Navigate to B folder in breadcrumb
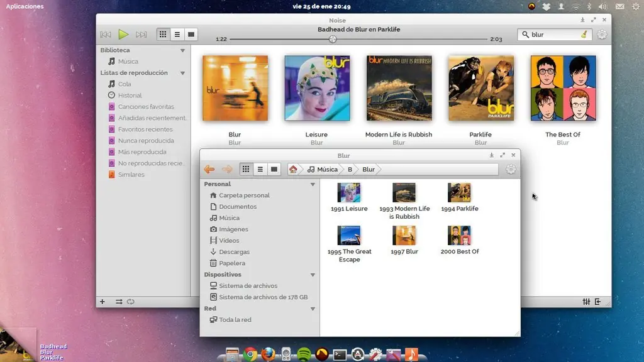 tap(350, 169)
